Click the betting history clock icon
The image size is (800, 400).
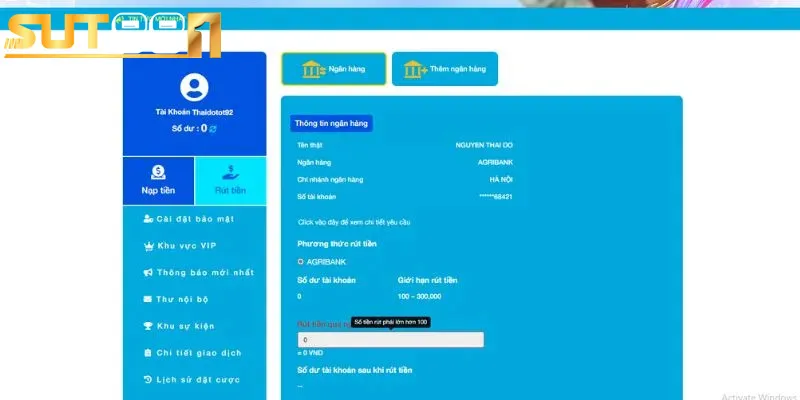click(x=148, y=380)
